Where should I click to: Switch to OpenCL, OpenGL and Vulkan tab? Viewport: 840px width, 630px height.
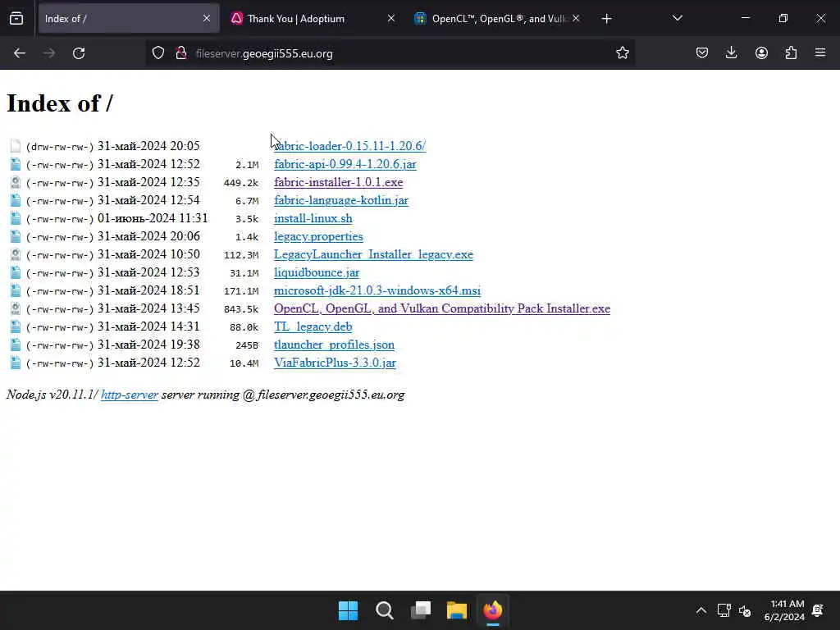(x=496, y=19)
